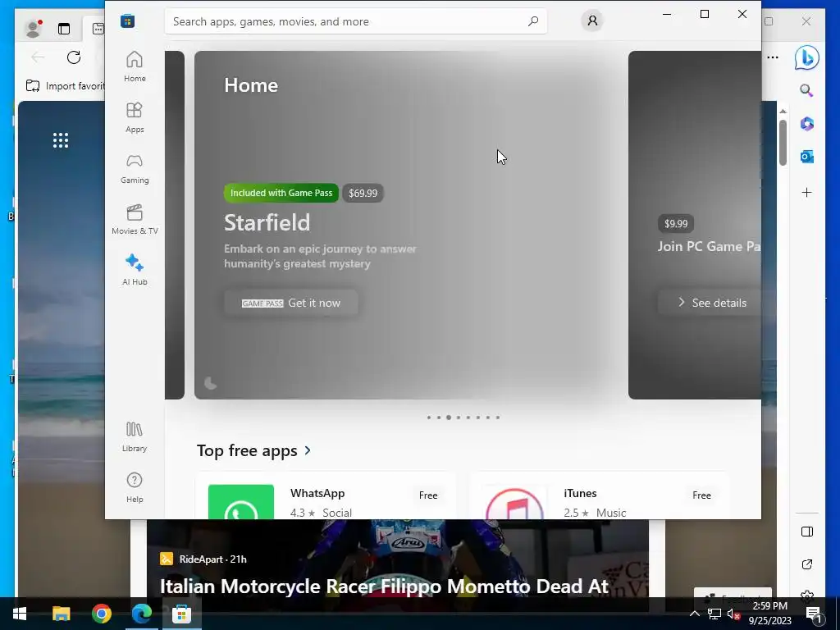Click the Edge sidebar split-screen icon

(x=807, y=532)
